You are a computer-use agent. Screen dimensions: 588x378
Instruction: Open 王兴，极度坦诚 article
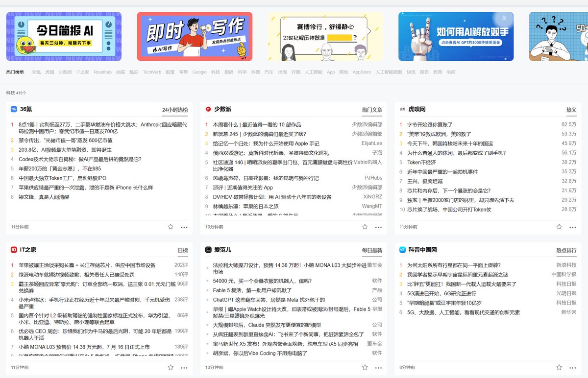pyautogui.click(x=424, y=181)
